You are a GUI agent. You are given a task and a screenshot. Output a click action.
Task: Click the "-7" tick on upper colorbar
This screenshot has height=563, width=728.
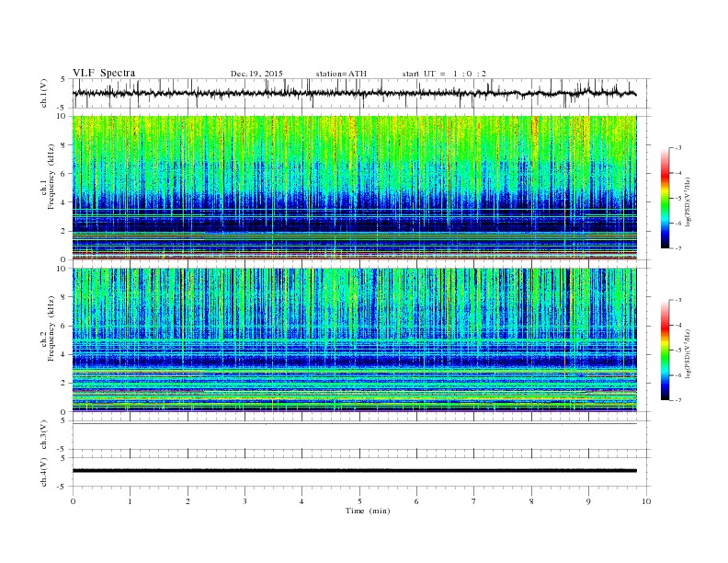click(x=678, y=248)
